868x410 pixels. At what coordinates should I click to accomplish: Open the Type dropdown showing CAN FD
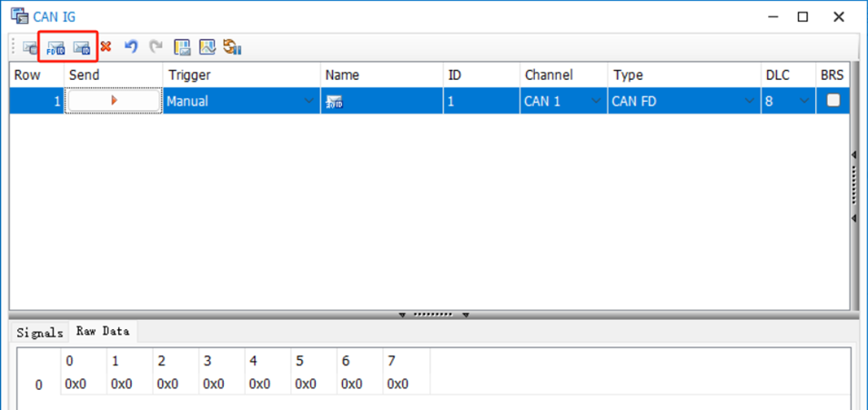750,102
